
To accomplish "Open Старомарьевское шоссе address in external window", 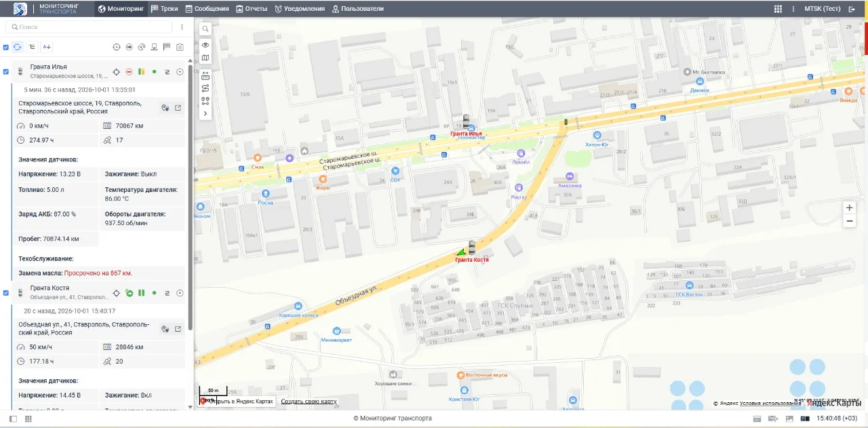I will (x=178, y=107).
